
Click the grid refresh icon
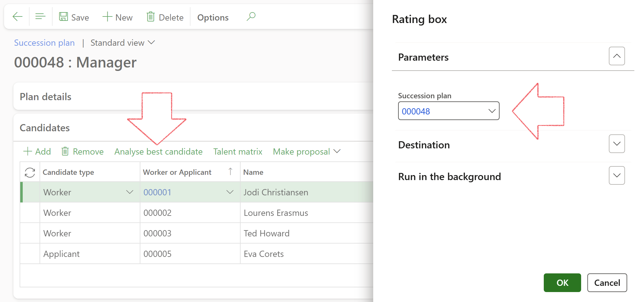tap(30, 172)
